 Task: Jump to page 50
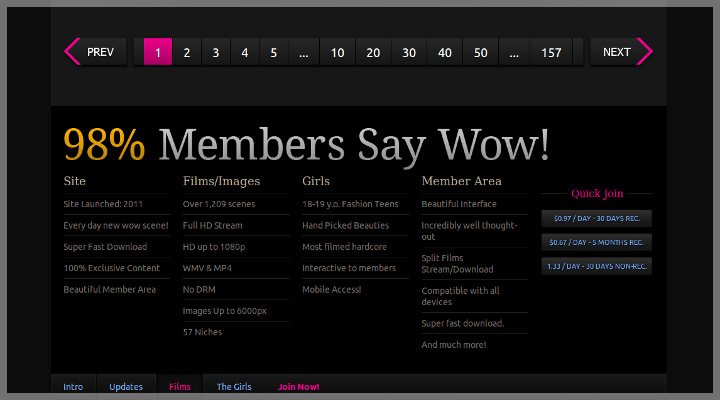click(x=480, y=52)
